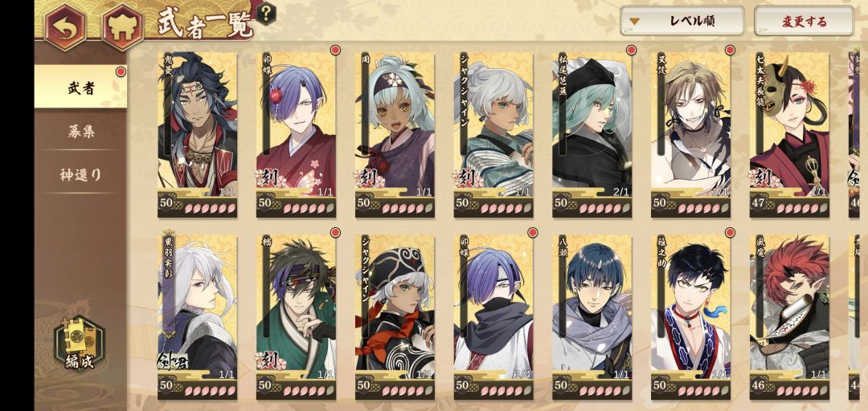Switch to the 募集 tab
The image size is (868, 411).
[x=81, y=131]
